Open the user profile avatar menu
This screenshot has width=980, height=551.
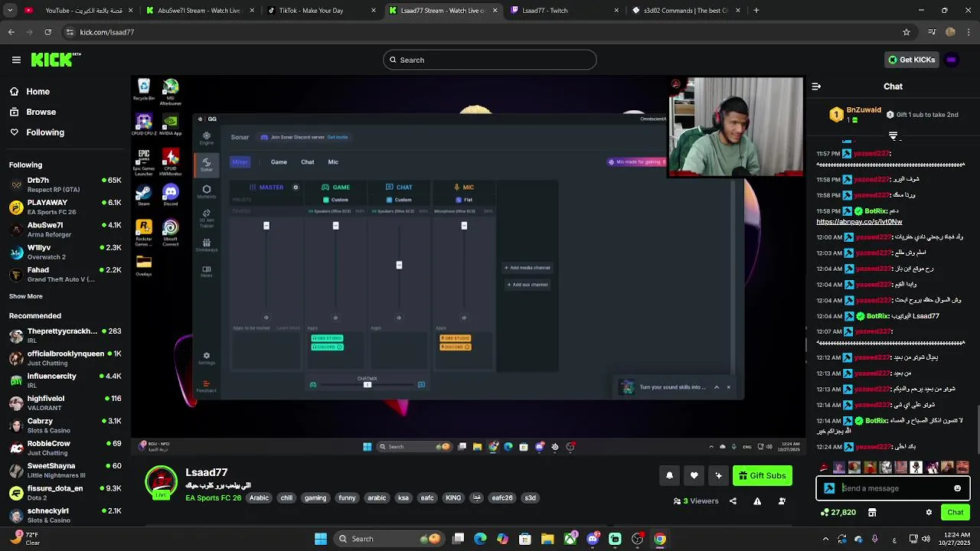(952, 60)
